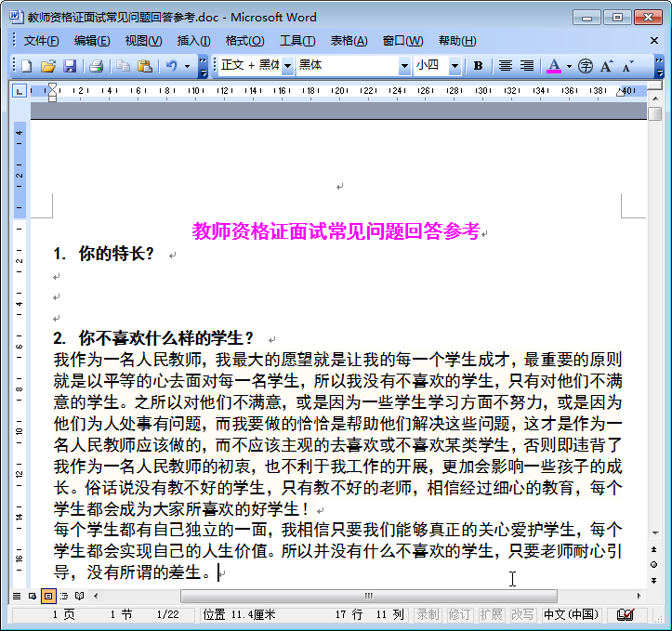
Task: Click the 中文(中国) language indicator
Action: point(572,614)
